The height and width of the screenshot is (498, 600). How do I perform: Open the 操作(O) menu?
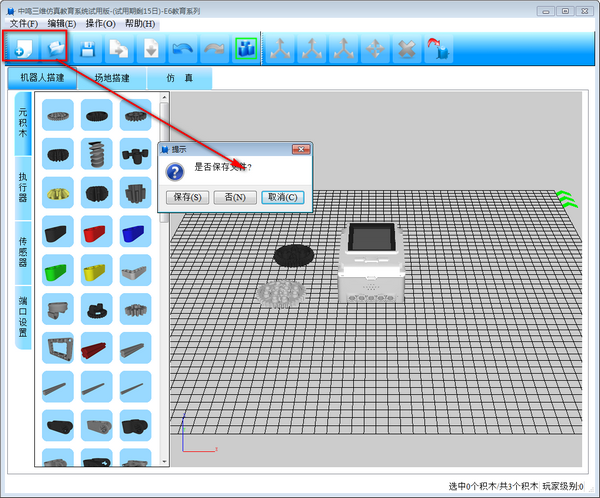point(100,23)
